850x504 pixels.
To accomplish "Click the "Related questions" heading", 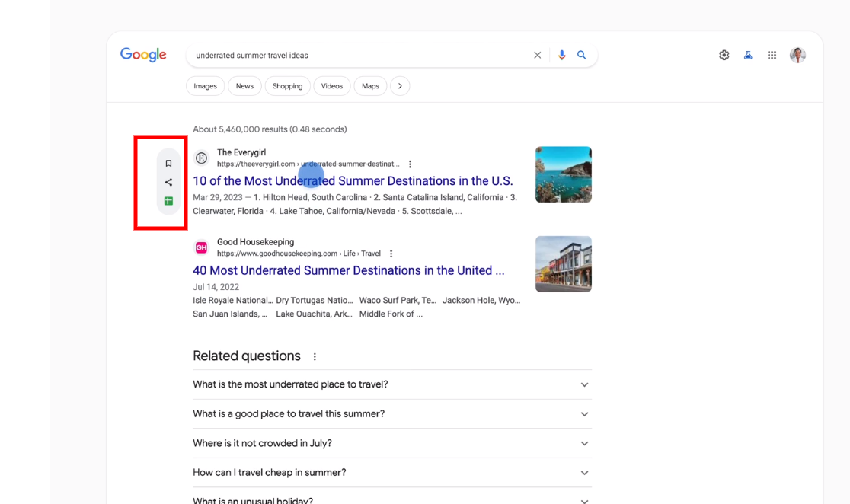I will (247, 356).
